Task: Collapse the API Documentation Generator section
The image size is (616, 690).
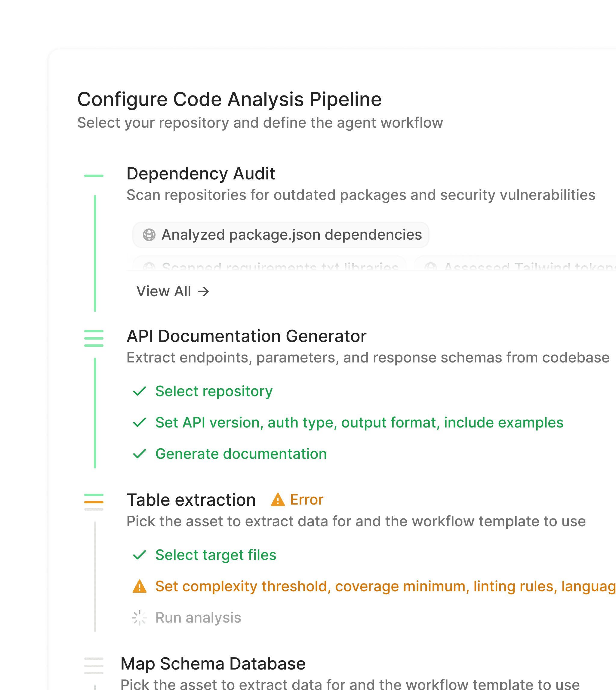Action: (x=246, y=336)
